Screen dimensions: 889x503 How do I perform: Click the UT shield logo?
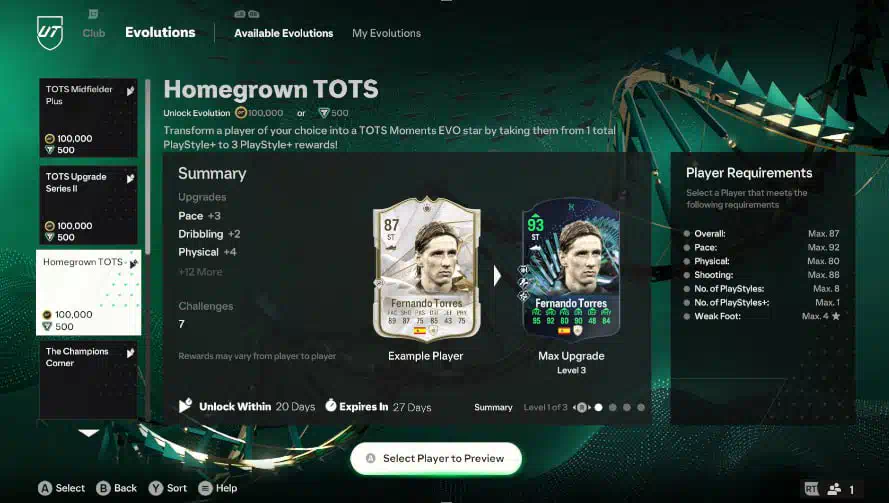[50, 32]
